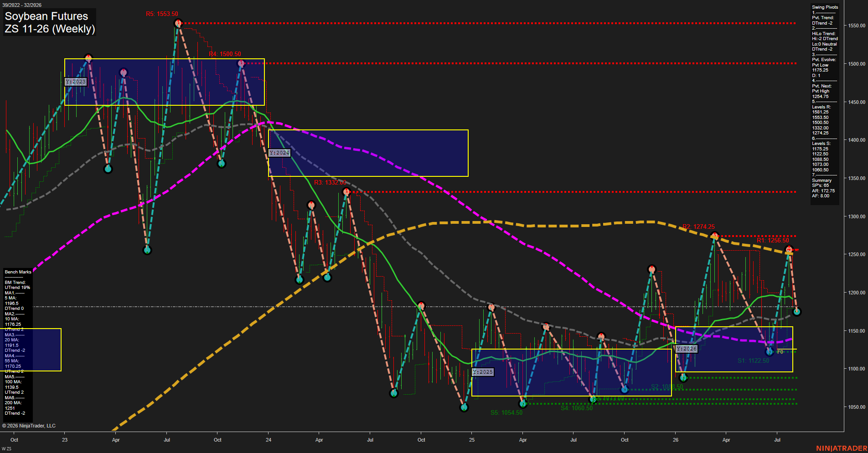Click the 24 year tick on time axis
The width and height of the screenshot is (868, 453).
269,440
